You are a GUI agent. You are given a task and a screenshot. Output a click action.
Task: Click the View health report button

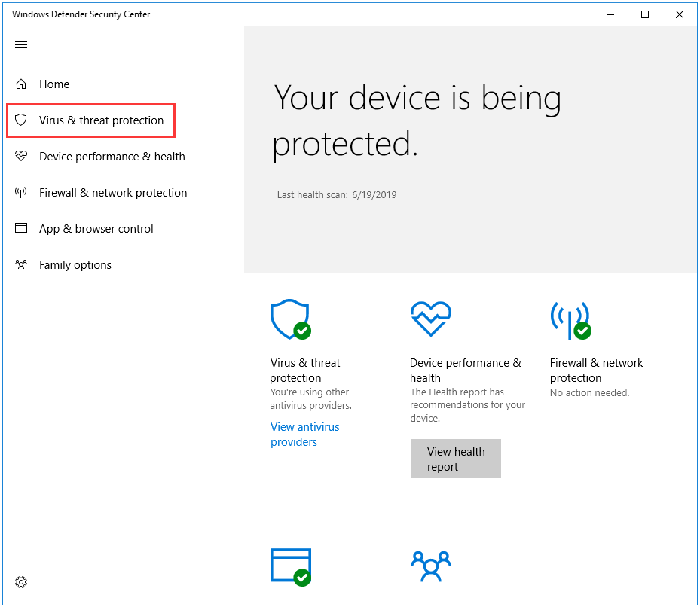click(x=456, y=459)
